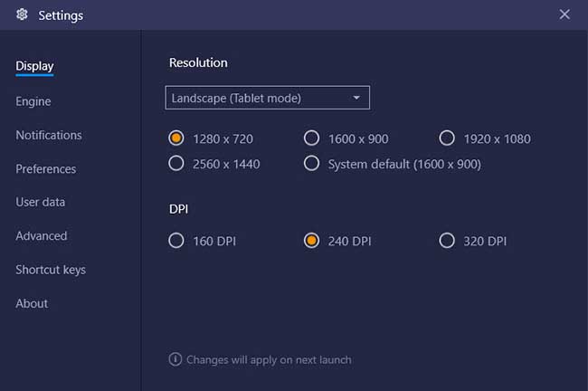Open the Landscape (Tablet mode) dropdown
Screen dimensions: 588x391
[x=268, y=98]
